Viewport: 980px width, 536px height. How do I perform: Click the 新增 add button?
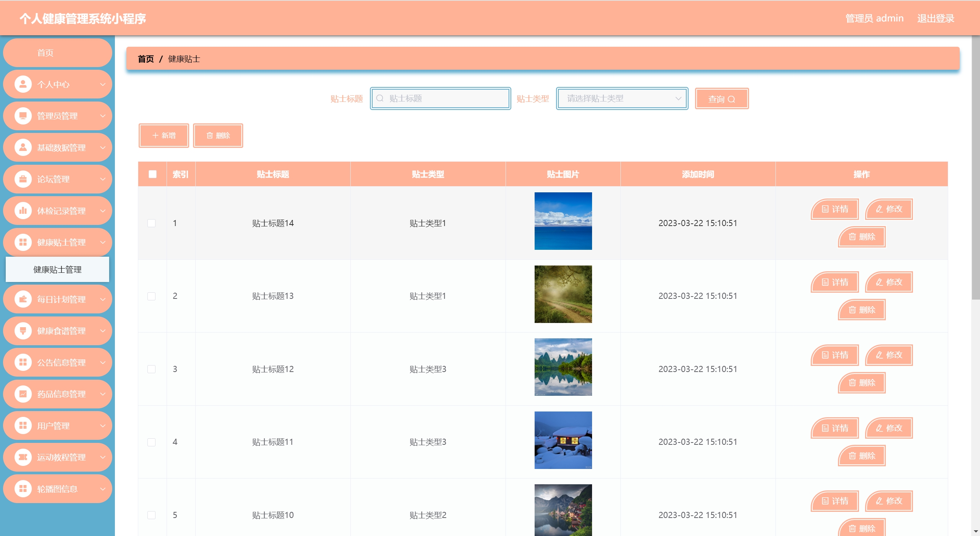(164, 136)
